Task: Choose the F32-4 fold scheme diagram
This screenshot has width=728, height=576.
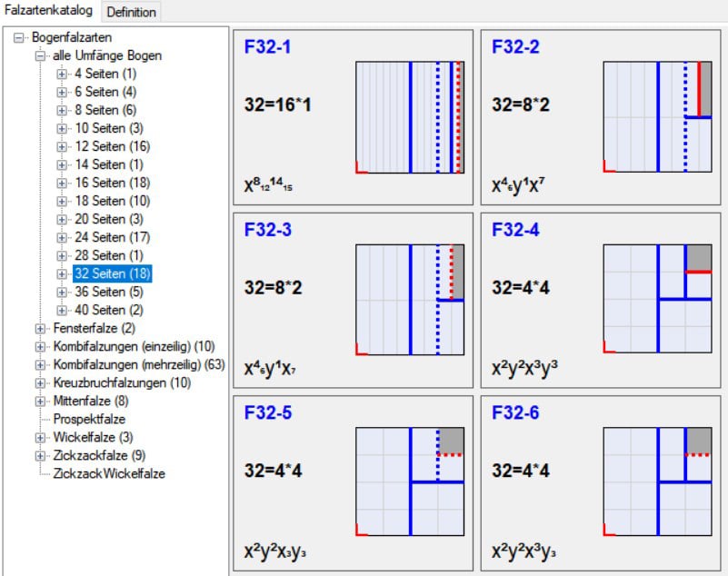Action: [x=657, y=300]
